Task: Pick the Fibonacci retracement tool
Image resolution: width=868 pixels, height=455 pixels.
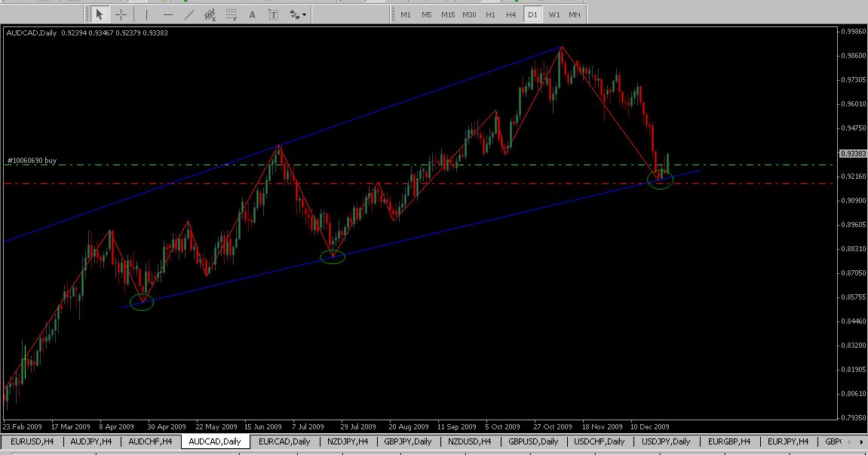Action: click(x=232, y=14)
